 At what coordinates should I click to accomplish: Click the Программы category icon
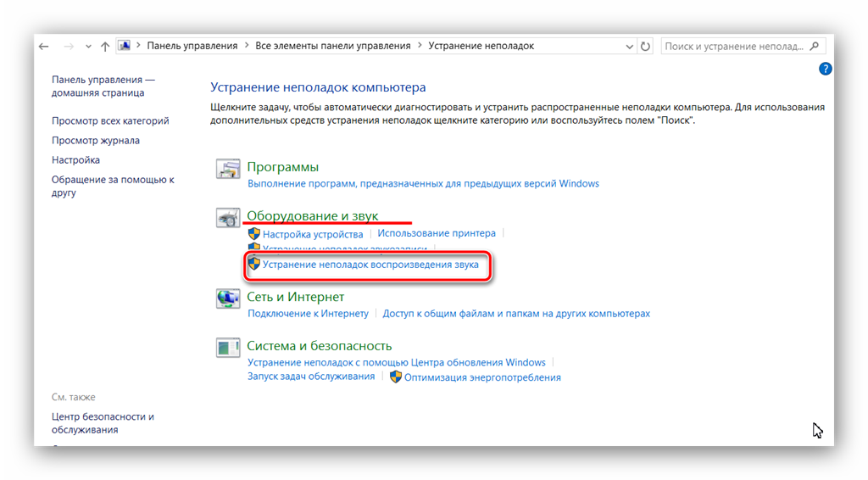227,169
